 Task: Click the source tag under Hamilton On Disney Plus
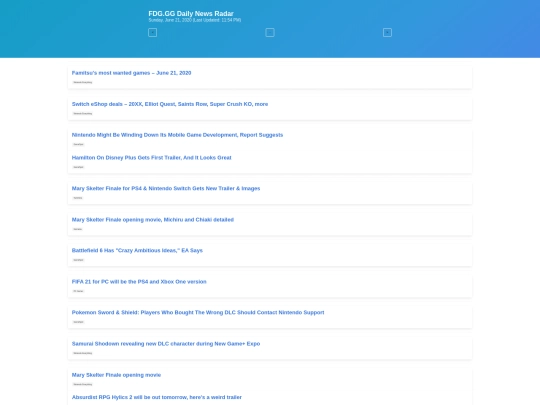(79, 167)
